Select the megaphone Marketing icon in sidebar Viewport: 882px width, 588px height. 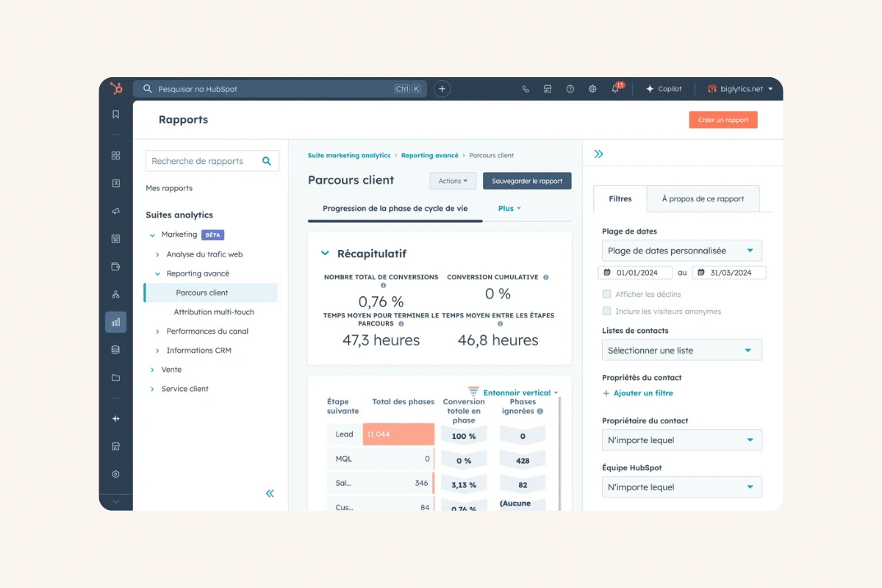point(115,212)
